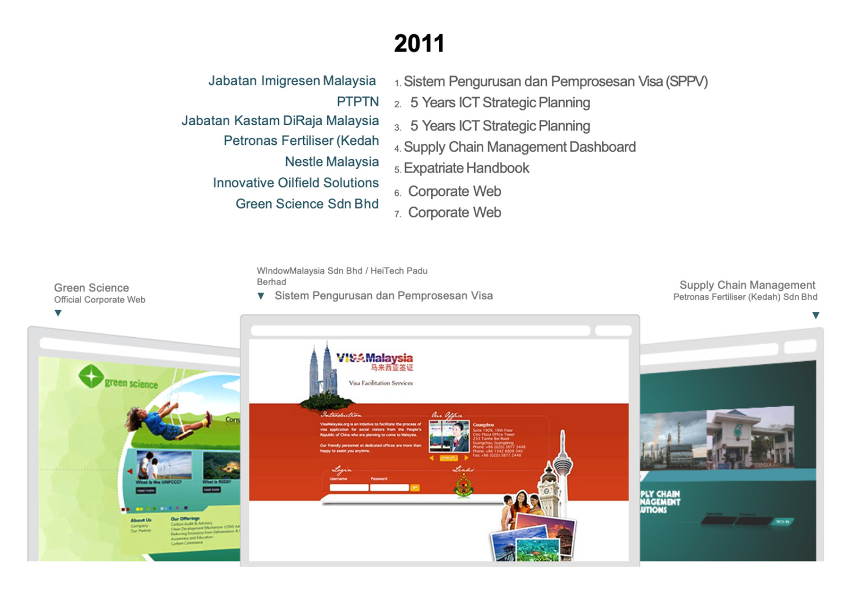Click read more under What is REDD?
The height and width of the screenshot is (591, 868).
pyautogui.click(x=211, y=490)
